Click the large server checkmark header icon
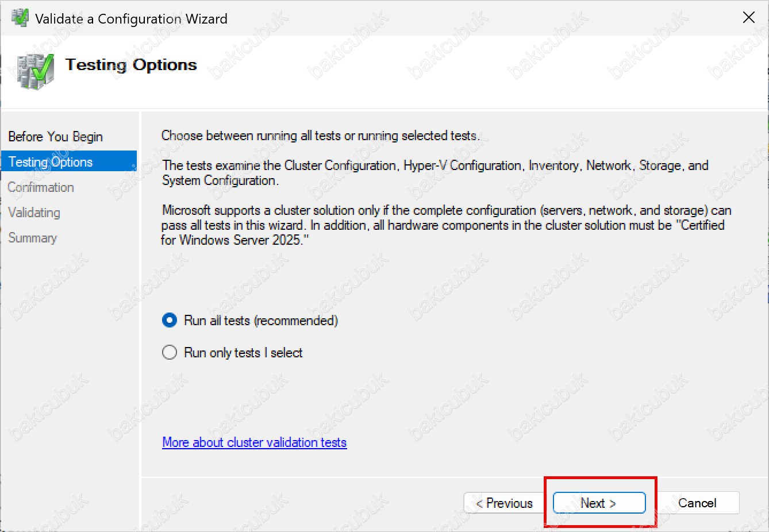 point(36,71)
